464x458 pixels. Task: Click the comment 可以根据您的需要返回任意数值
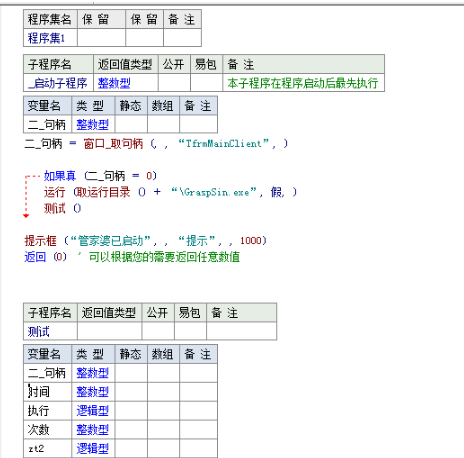coord(164,257)
